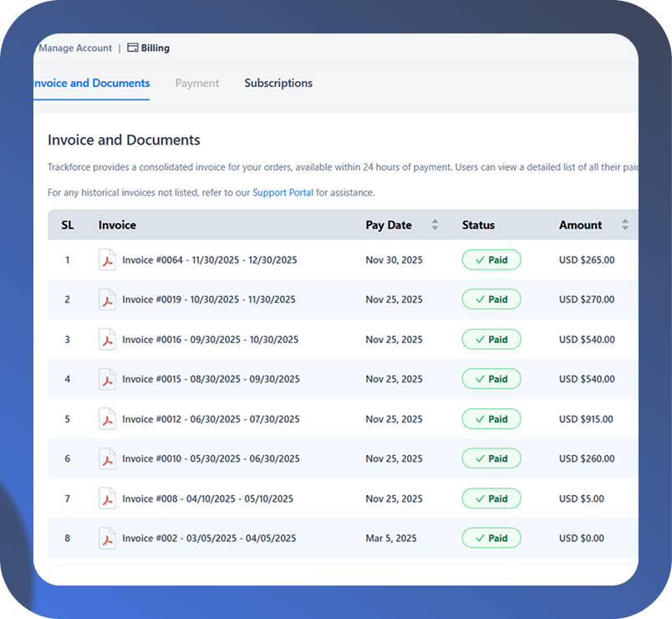Click the Pay Date column header label
The image size is (672, 619).
(389, 225)
